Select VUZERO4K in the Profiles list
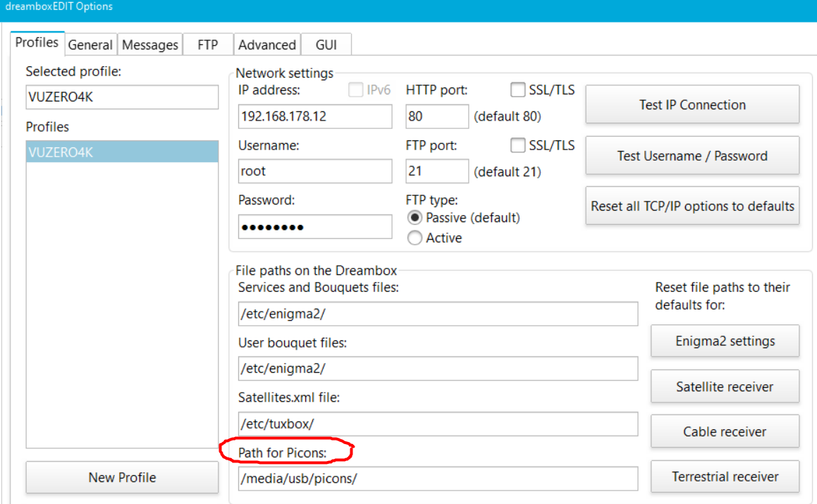817x504 pixels. [121, 152]
